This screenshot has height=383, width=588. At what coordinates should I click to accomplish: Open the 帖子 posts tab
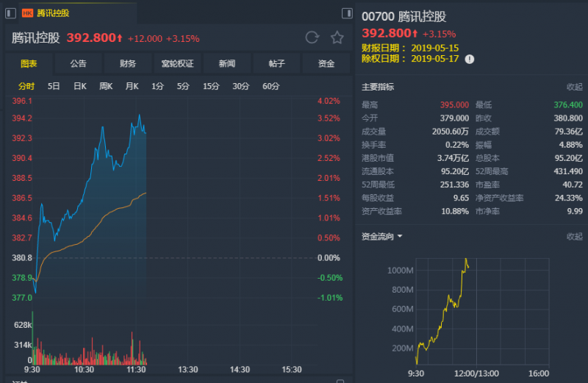click(x=277, y=63)
